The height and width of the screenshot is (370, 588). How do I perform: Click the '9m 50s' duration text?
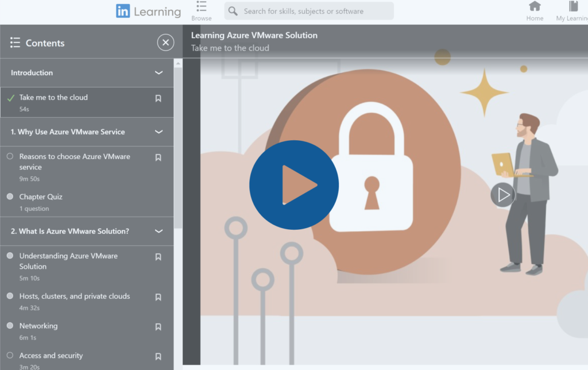pos(29,179)
